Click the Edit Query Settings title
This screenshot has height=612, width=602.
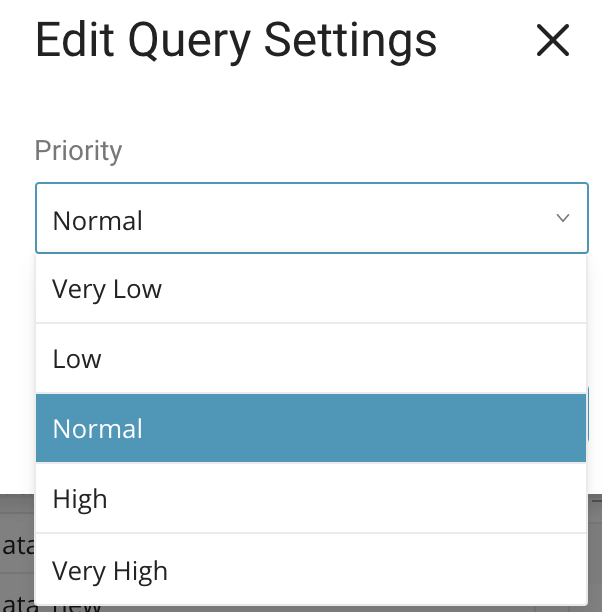(236, 41)
